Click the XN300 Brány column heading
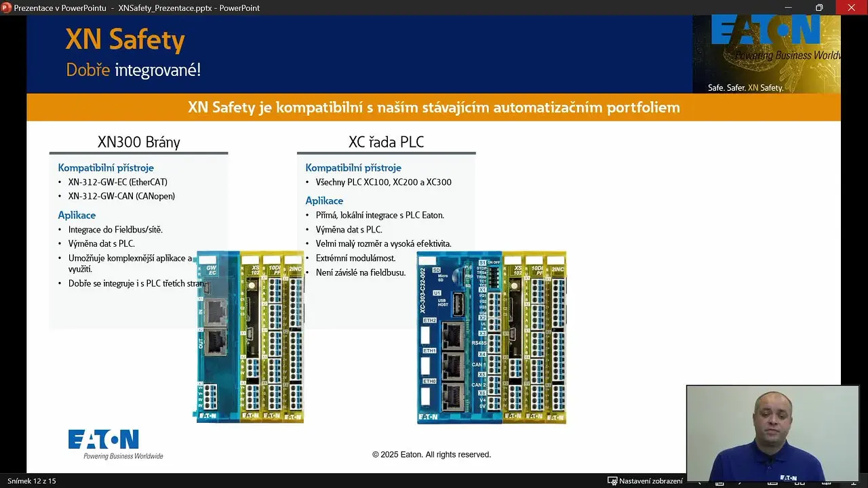The height and width of the screenshot is (488, 868). pyautogui.click(x=139, y=142)
